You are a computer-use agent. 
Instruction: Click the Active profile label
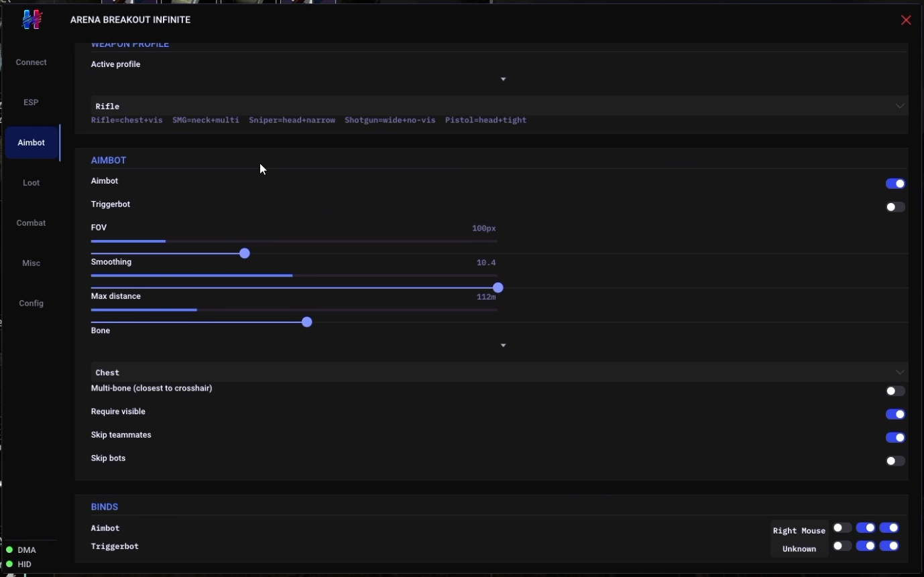pos(115,64)
